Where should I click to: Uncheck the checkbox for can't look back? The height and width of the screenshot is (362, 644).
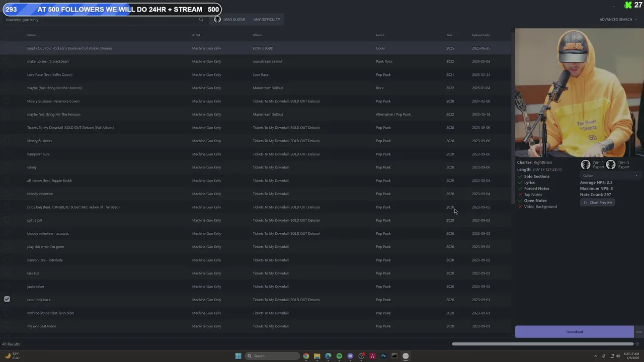[x=7, y=299]
